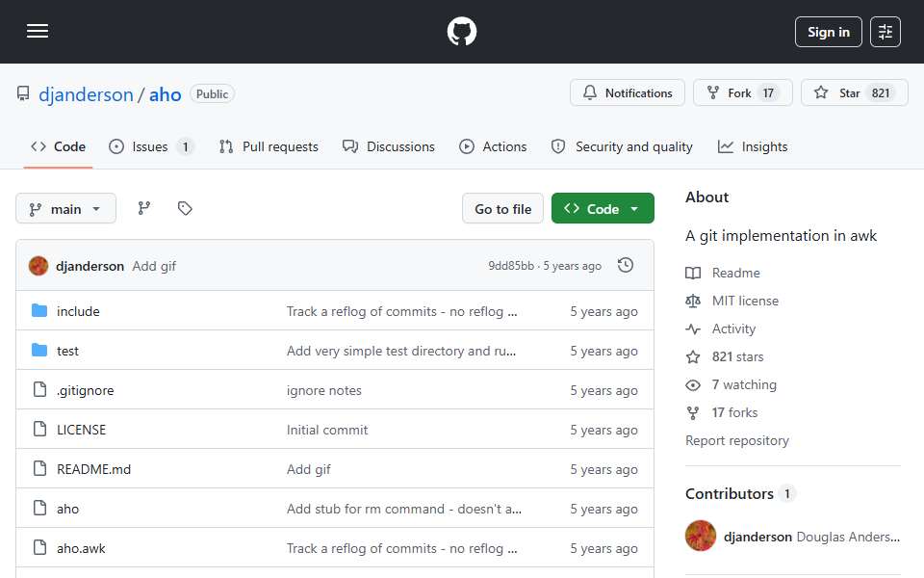924x578 pixels.
Task: Click the djanderson avatar in commit row
Action: coord(38,266)
